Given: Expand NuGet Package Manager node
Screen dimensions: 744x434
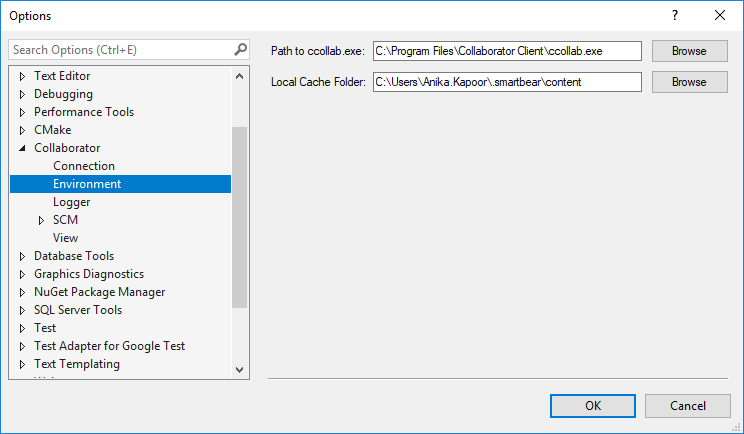Looking at the screenshot, I should (23, 292).
